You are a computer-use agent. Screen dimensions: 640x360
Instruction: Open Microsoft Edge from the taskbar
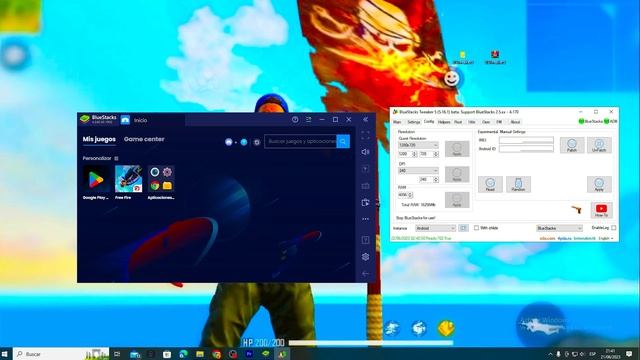click(x=183, y=354)
